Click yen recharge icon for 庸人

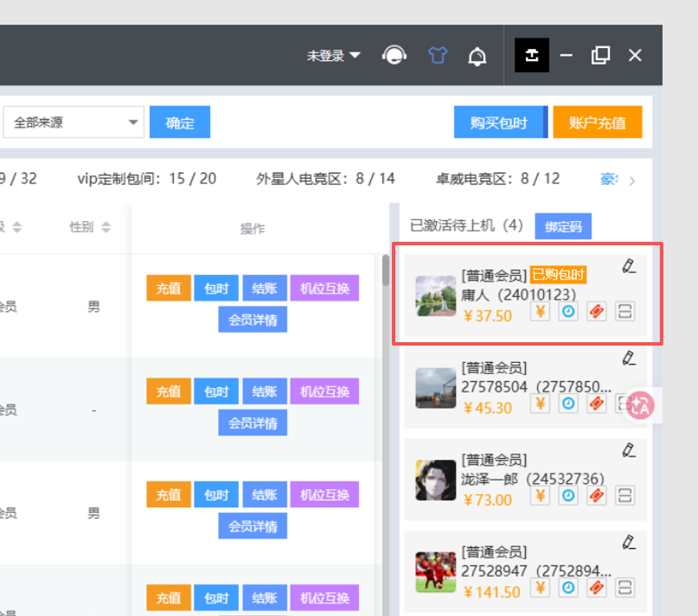click(540, 312)
